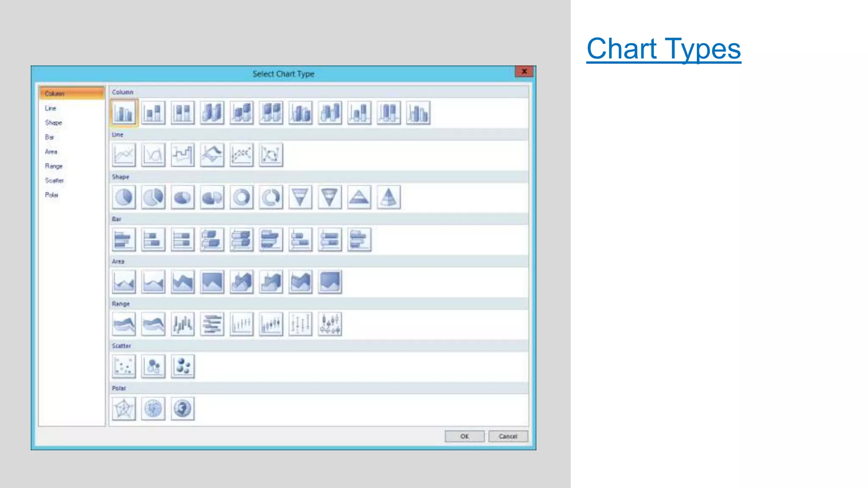
Task: Select Shape category in left list
Action: pyautogui.click(x=53, y=122)
